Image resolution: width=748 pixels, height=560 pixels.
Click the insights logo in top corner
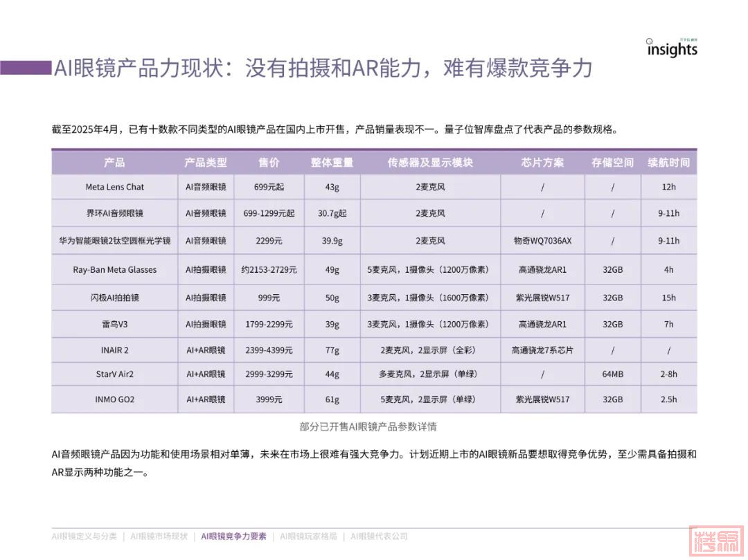coord(671,48)
